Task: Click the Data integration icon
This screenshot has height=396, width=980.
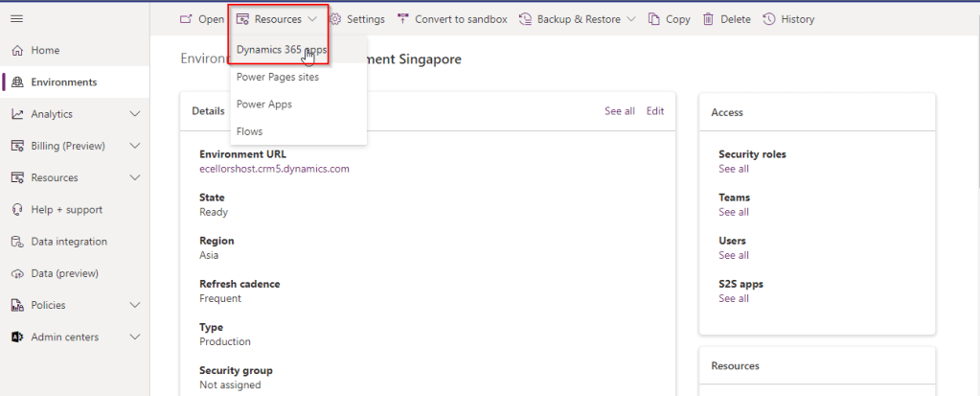Action: 17,242
